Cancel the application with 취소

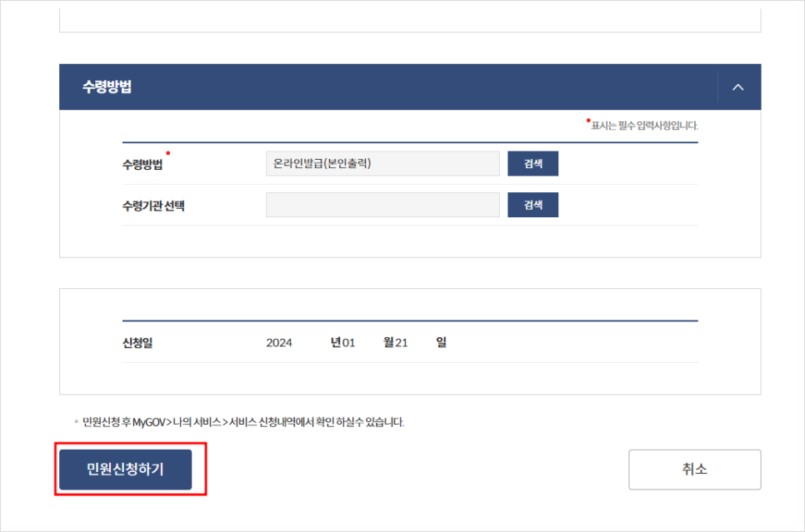(x=694, y=469)
